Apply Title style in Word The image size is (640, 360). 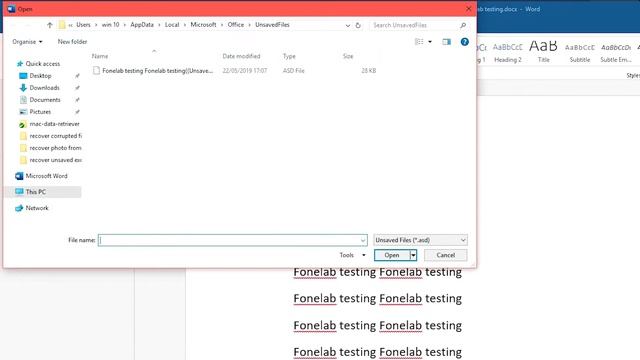click(x=543, y=52)
